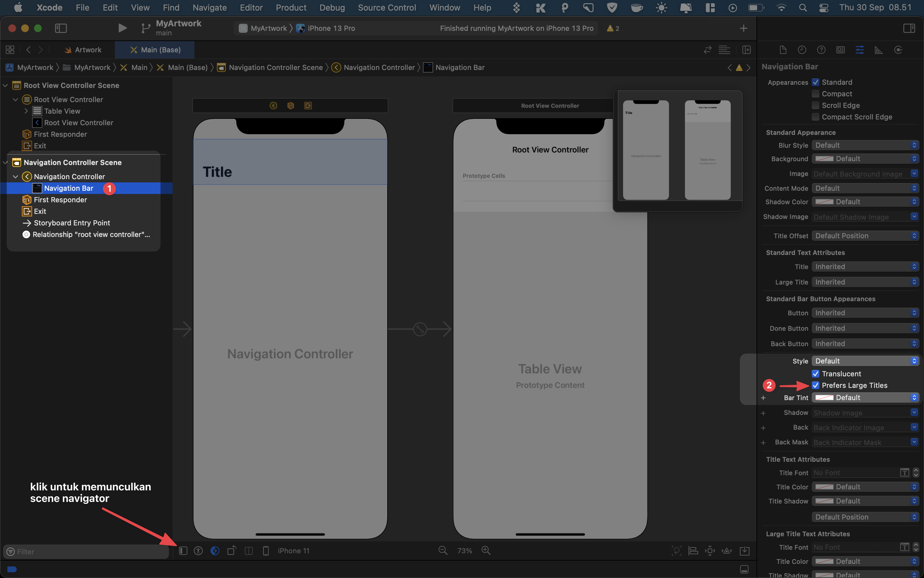Click the Align constraints icon

[x=693, y=550]
